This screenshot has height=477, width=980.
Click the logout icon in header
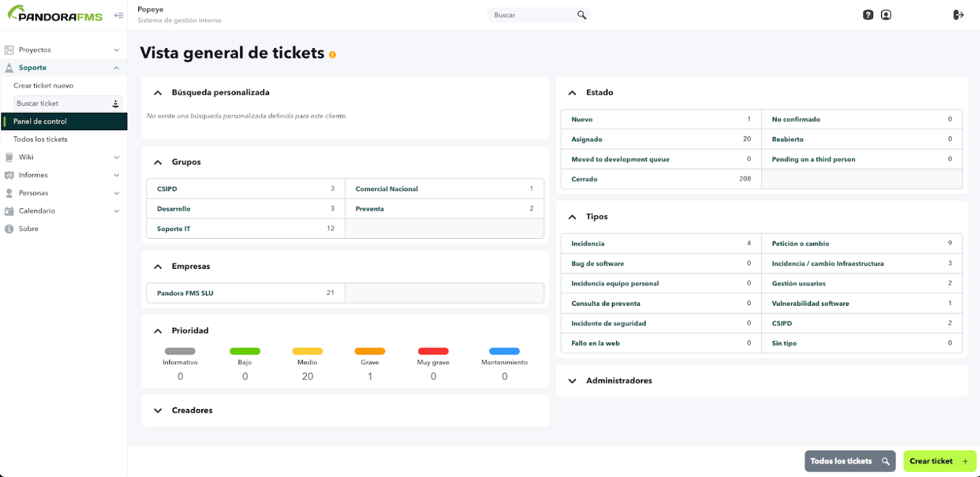coord(958,15)
